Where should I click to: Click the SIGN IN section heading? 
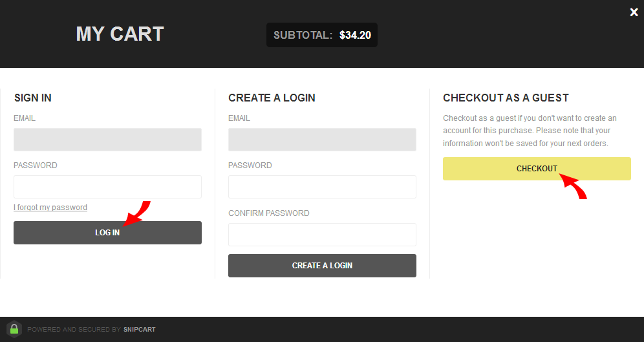tap(33, 98)
